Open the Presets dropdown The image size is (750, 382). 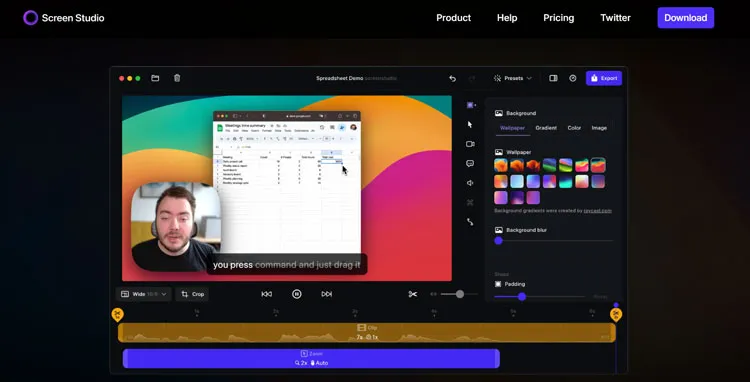(x=513, y=78)
